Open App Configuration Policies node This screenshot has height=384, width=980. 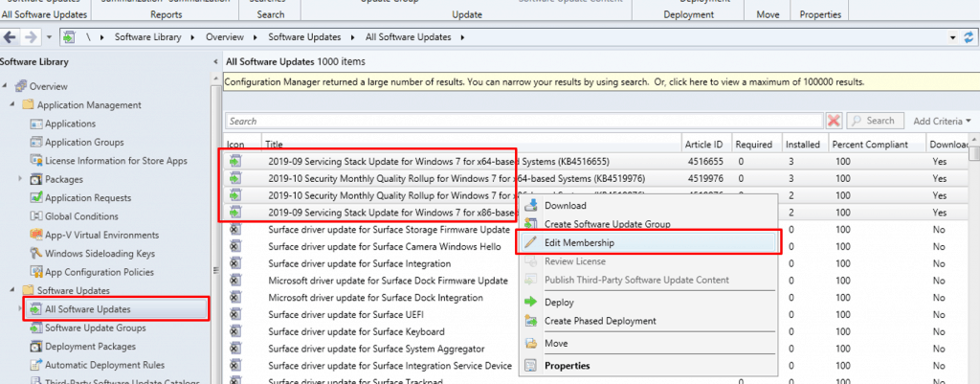click(x=100, y=272)
